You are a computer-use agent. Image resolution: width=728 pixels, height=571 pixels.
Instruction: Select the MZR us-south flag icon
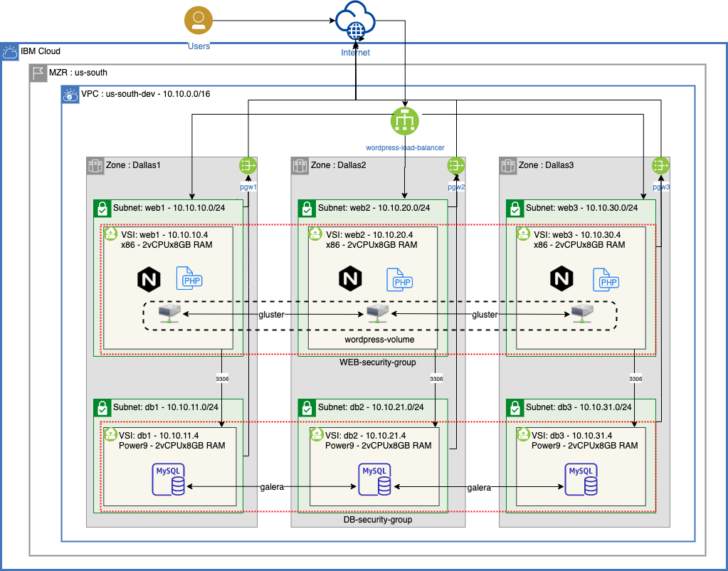38,73
